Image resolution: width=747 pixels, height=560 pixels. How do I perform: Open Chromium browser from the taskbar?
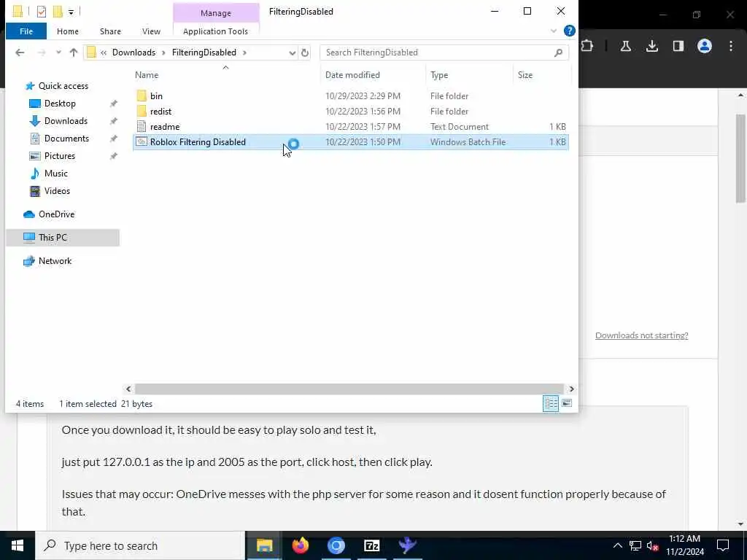336,545
